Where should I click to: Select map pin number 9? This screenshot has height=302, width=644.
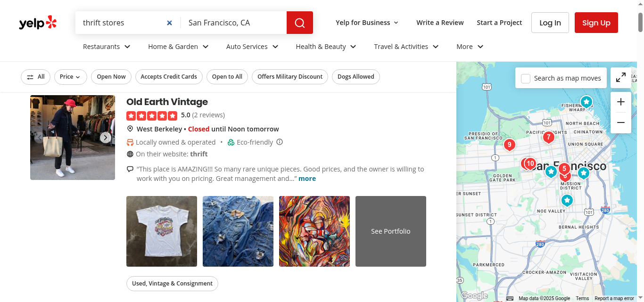509,145
